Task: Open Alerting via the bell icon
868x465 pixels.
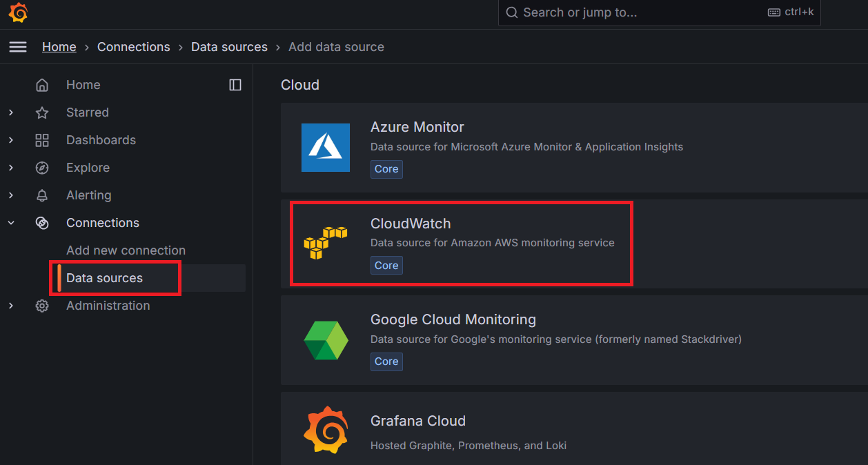Action: coord(42,195)
